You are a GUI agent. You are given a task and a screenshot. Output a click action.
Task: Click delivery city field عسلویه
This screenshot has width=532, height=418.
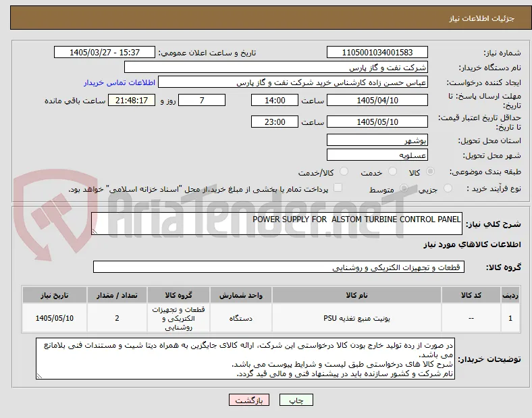click(x=377, y=155)
